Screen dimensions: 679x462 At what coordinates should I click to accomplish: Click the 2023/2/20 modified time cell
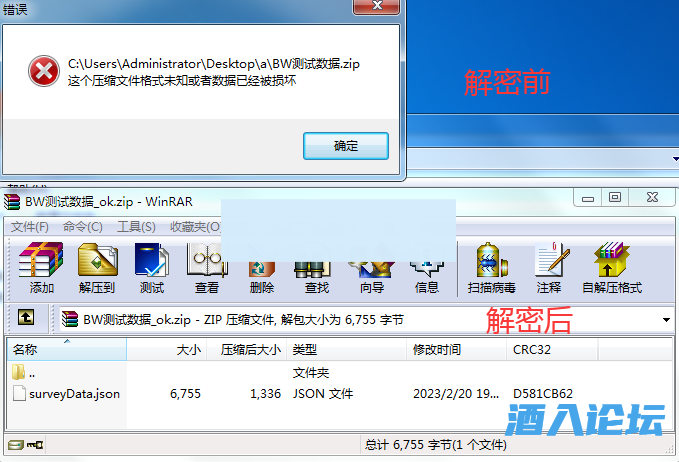point(456,394)
